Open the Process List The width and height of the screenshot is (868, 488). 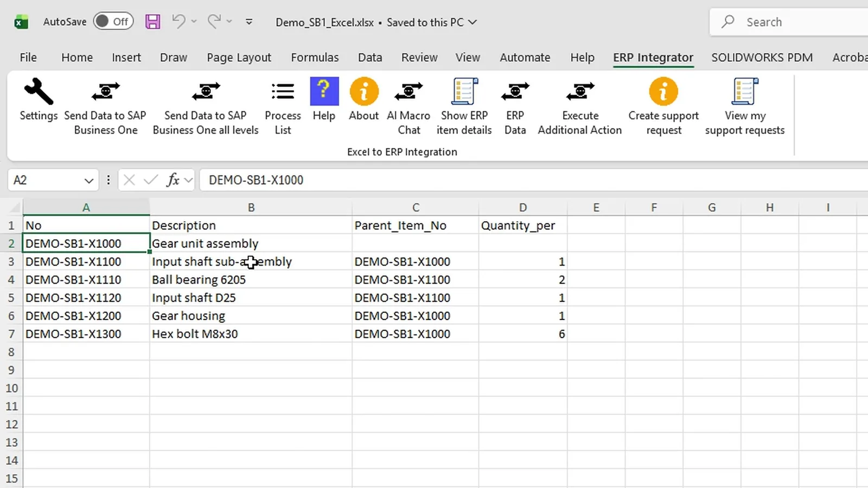click(x=283, y=107)
